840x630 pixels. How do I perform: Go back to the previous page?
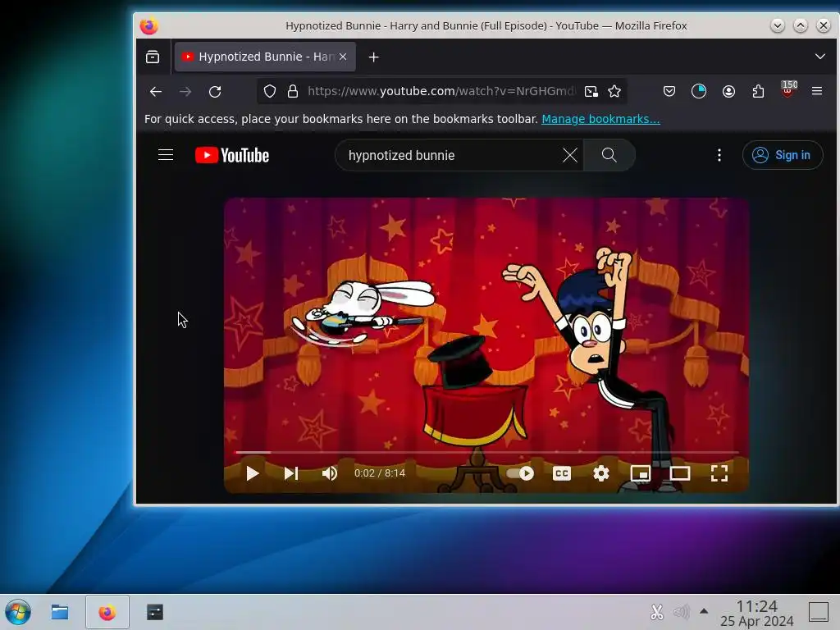coord(156,92)
